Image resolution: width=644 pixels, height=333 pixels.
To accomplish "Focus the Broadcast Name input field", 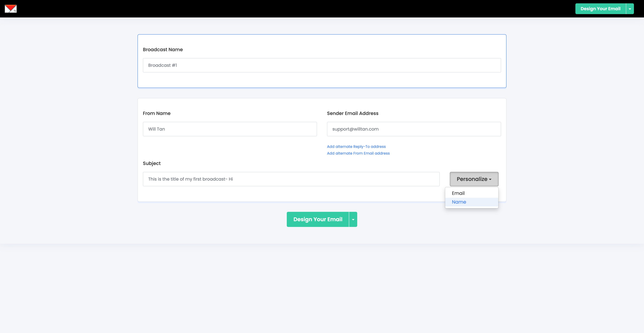I will (x=322, y=65).
